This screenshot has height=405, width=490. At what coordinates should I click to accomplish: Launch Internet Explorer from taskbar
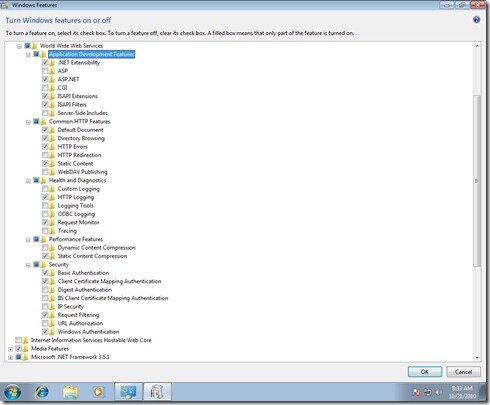[42, 392]
